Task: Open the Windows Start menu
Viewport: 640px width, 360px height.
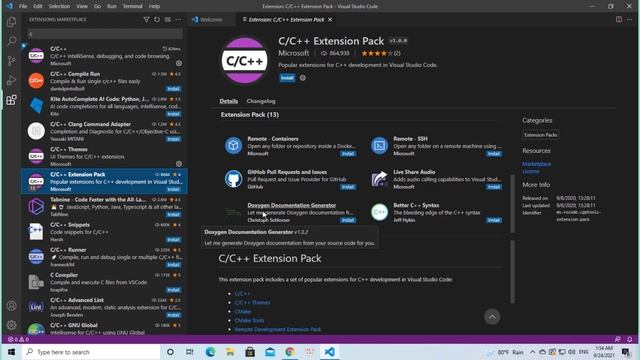Action: pos(11,352)
